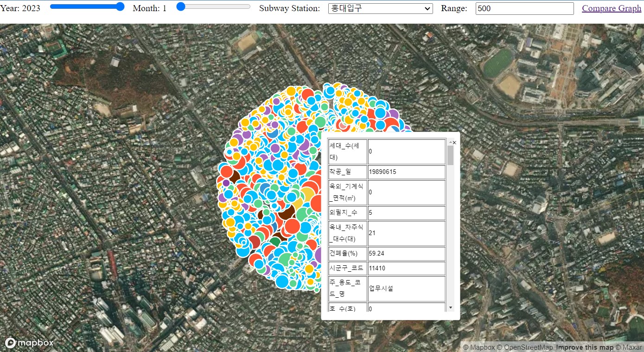Click the Improve this map link
Image resolution: width=644 pixels, height=352 pixels.
585,347
